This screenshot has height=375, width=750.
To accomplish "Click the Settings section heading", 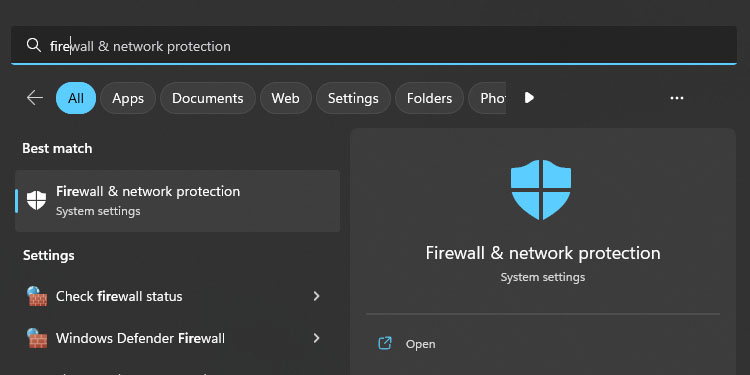I will (x=49, y=255).
